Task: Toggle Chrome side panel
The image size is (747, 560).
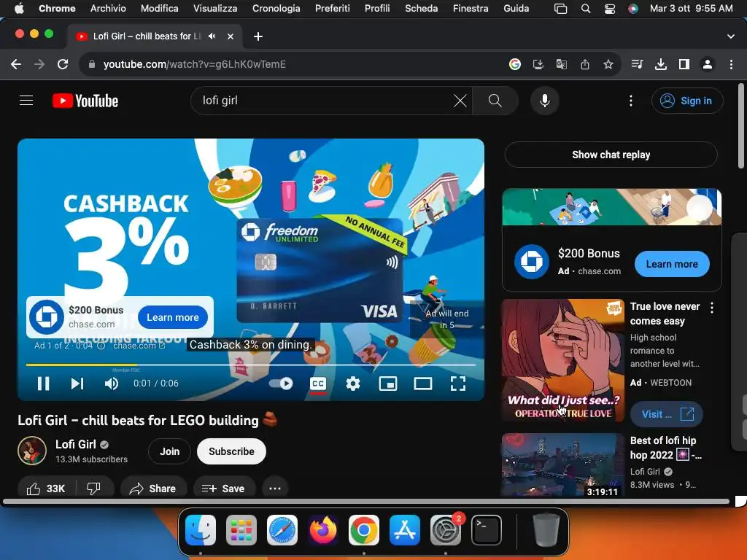Action: (x=684, y=64)
